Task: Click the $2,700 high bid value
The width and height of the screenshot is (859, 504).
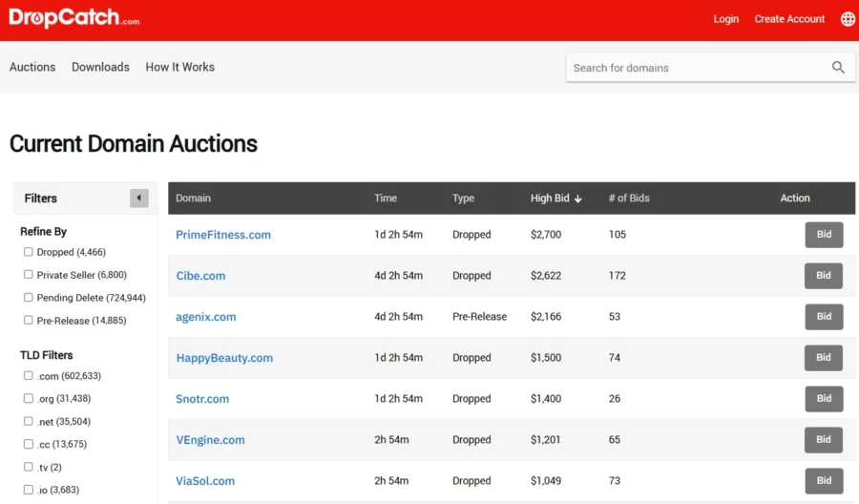Action: tap(546, 235)
